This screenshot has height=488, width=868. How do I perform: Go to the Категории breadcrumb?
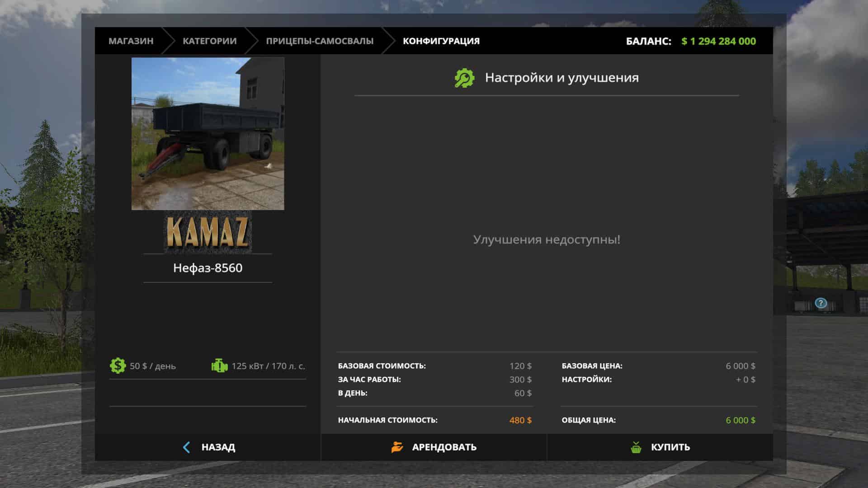pos(209,41)
